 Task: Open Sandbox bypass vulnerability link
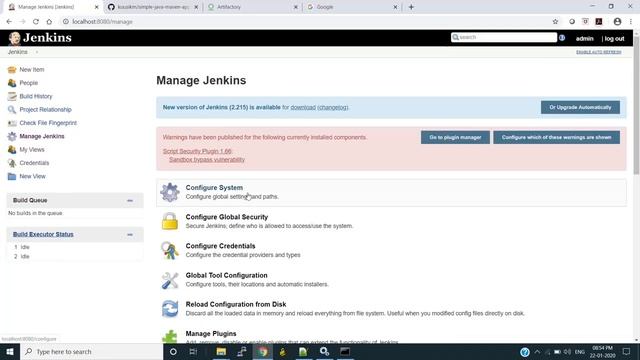click(207, 160)
